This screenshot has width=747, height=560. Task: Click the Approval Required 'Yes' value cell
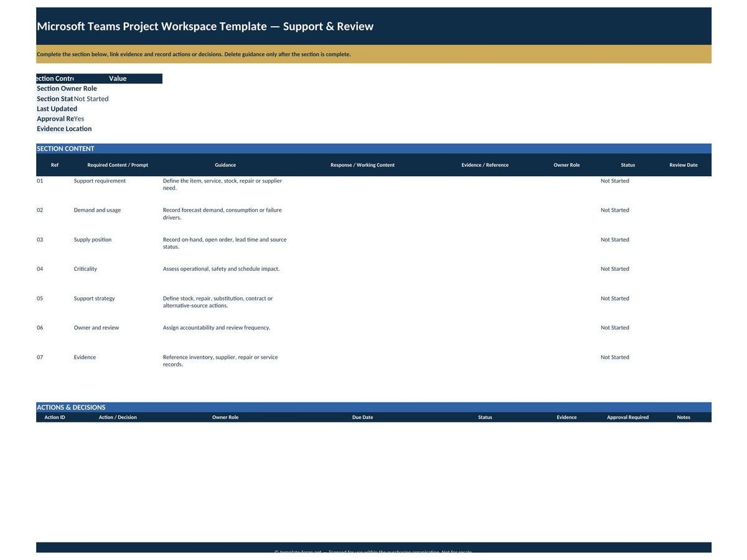coord(118,119)
